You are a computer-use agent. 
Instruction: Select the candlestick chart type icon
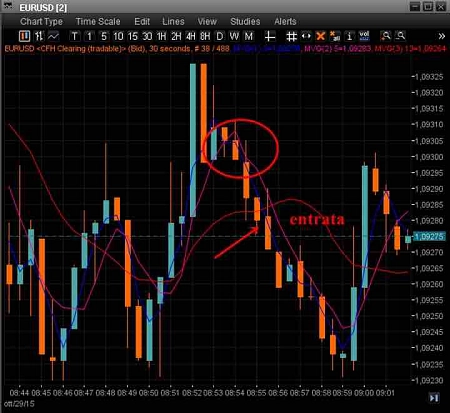[x=24, y=36]
